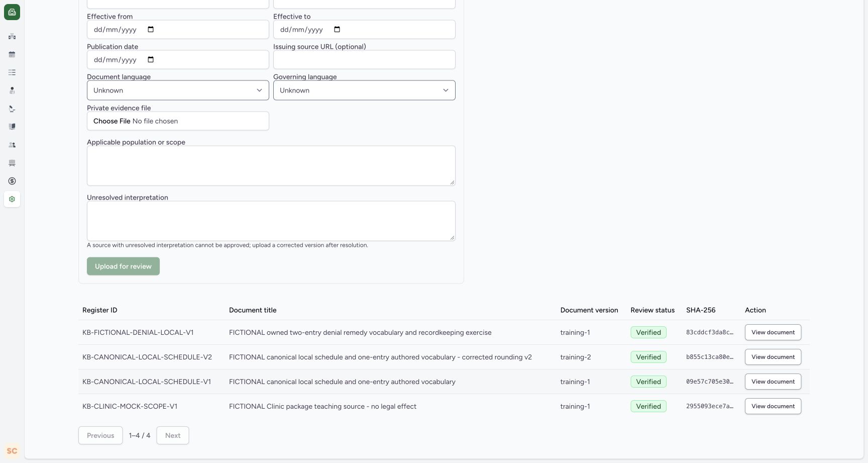The image size is (868, 463).
Task: Open the microscope sidebar icon
Action: [12, 109]
